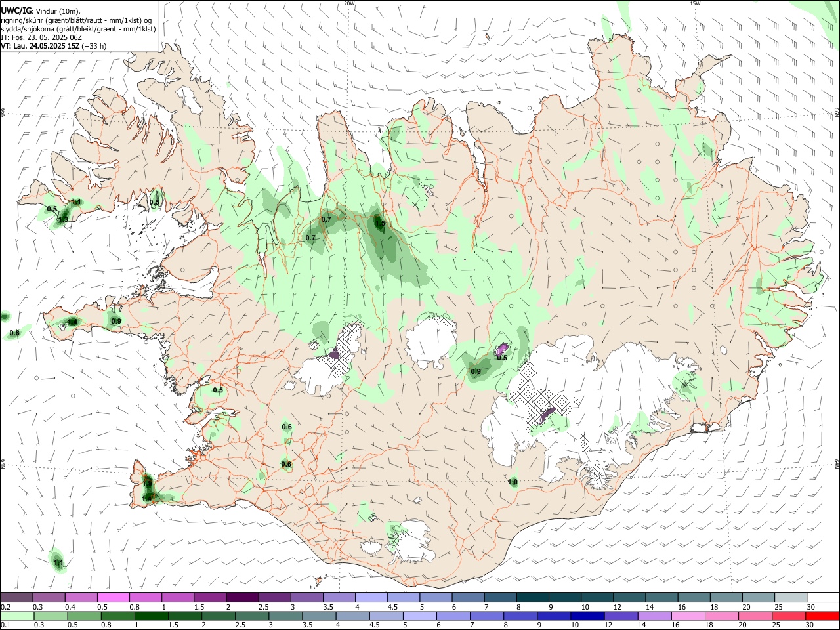Image resolution: width=840 pixels, height=630 pixels.
Task: Click the 'slydda/snjókoma' description line in header
Action: tap(78, 29)
